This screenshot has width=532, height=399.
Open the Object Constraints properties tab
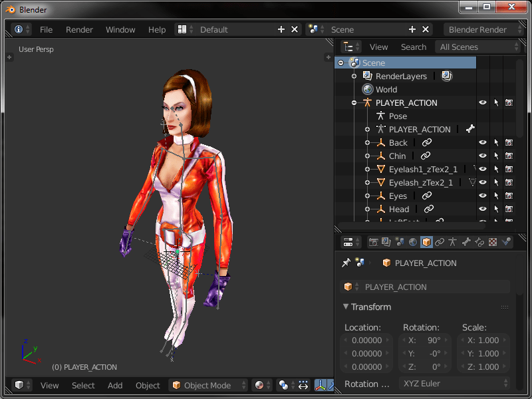coord(439,242)
